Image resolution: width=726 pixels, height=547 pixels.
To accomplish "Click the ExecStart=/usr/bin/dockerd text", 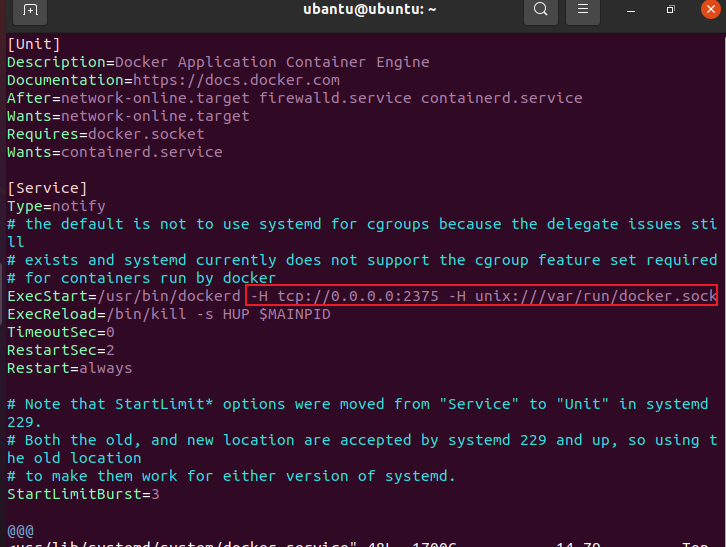I will click(123, 296).
